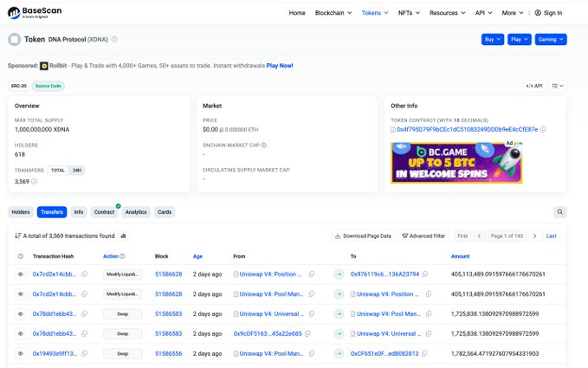
Task: Copy the token contract address
Action: point(543,129)
